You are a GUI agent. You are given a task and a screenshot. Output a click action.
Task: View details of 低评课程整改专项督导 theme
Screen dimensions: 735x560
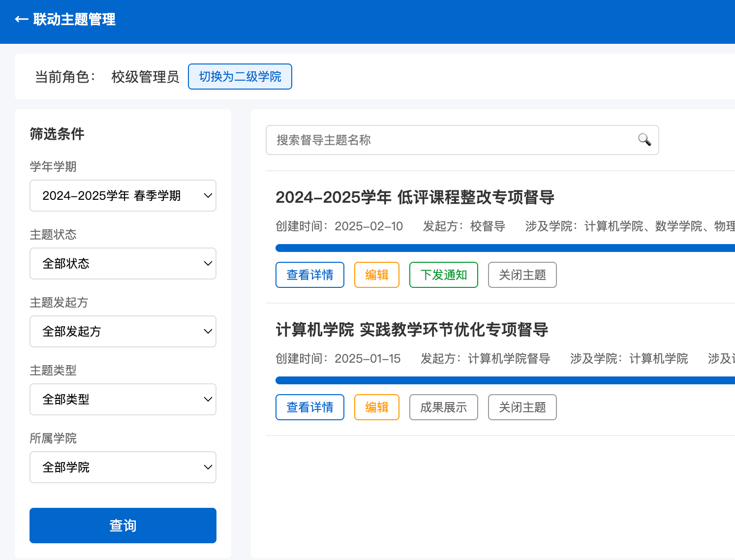[310, 275]
